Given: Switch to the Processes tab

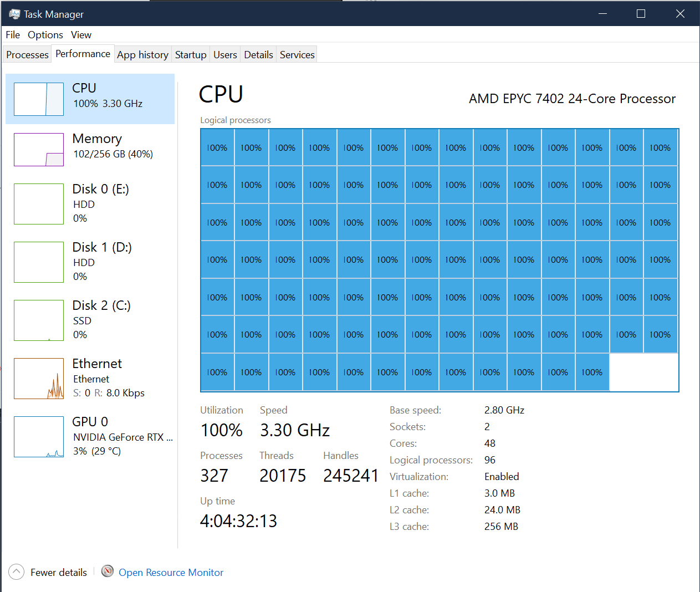Looking at the screenshot, I should tap(27, 54).
